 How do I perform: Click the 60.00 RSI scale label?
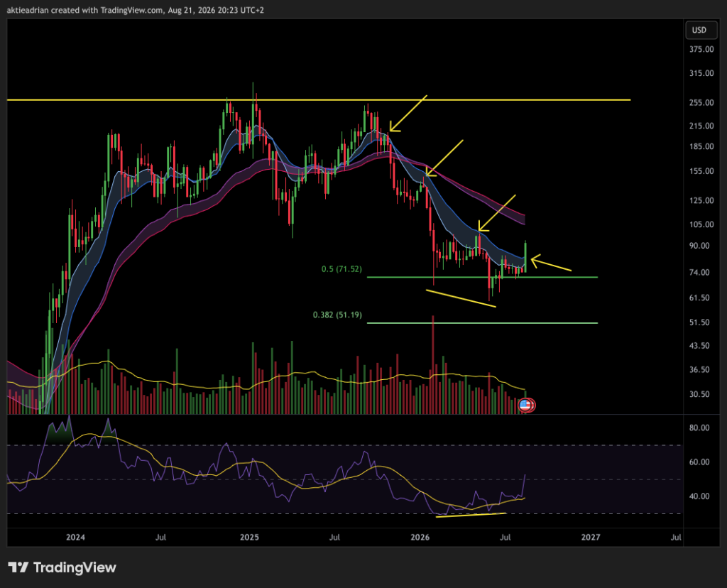[x=699, y=462]
